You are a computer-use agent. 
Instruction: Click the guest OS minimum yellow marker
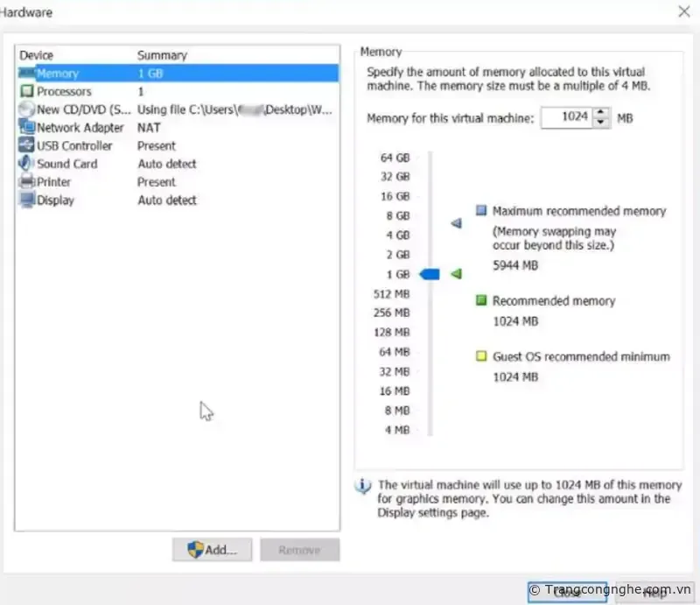479,356
